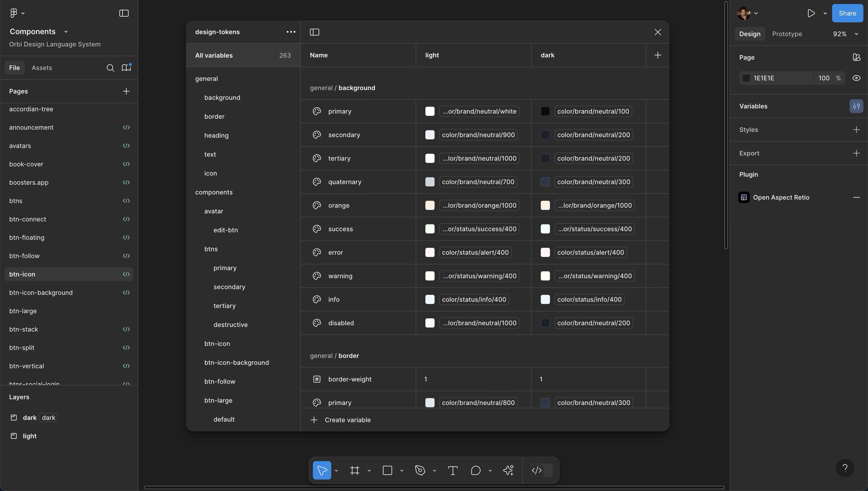This screenshot has height=491, width=868.
Task: Select All variables group
Action: tap(243, 55)
